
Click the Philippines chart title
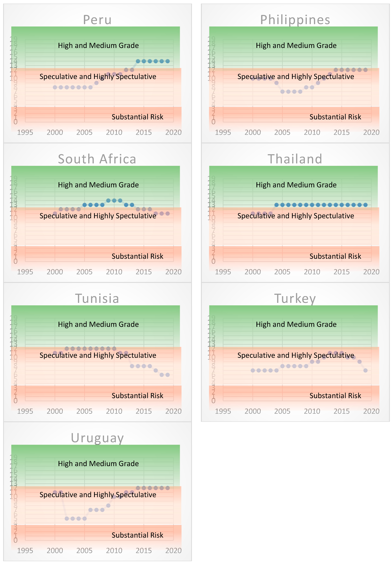[x=295, y=20]
